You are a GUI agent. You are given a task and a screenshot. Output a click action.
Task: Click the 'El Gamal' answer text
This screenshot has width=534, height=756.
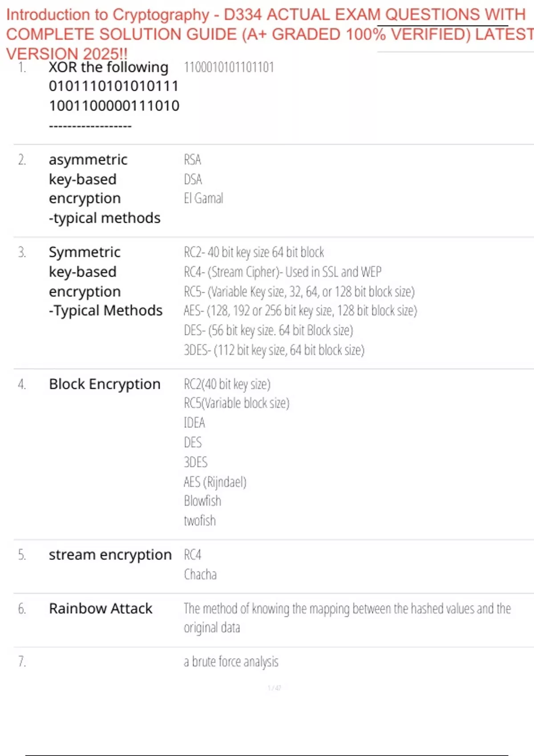(x=203, y=198)
